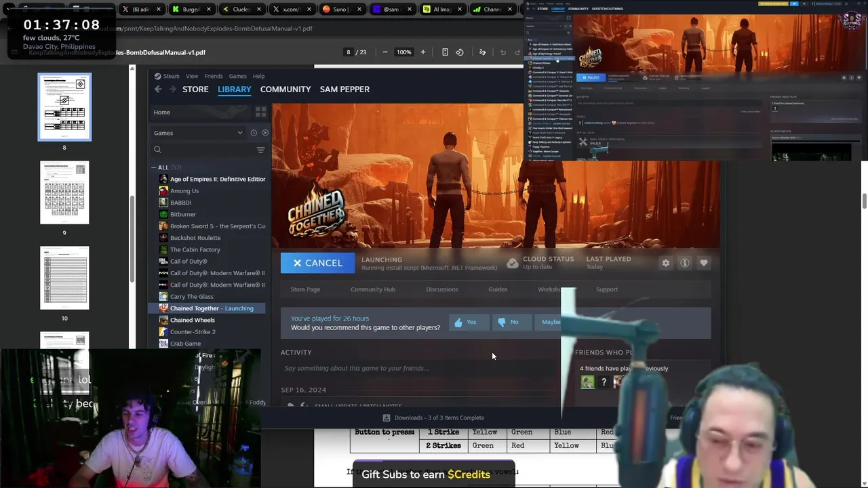The width and height of the screenshot is (868, 488).
Task: Click the first friend avatar who played
Action: pyautogui.click(x=587, y=382)
